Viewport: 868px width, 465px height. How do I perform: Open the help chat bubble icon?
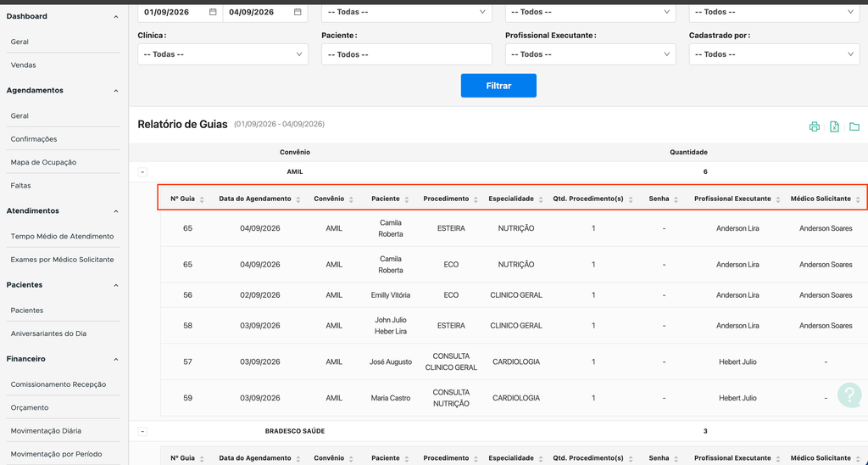(849, 395)
